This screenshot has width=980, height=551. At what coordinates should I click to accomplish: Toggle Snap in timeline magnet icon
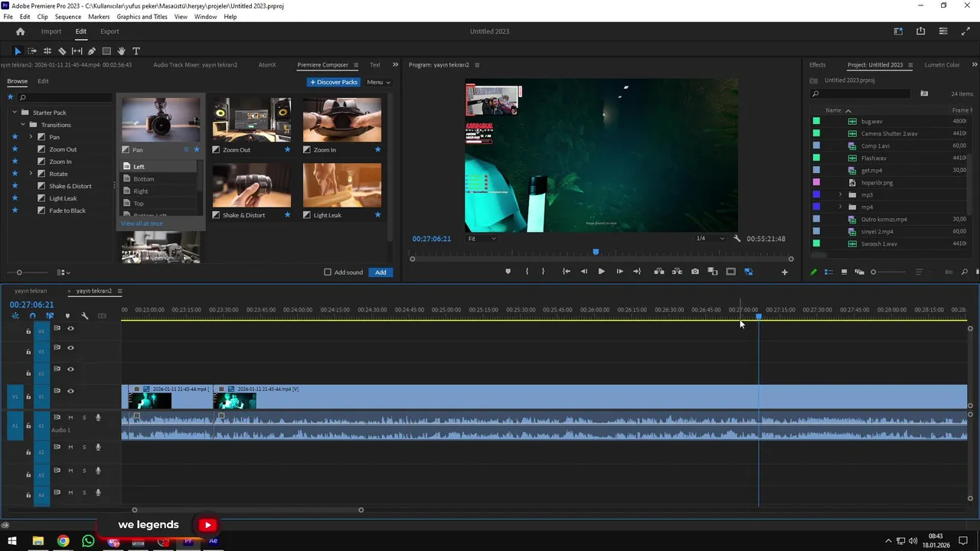(x=32, y=315)
